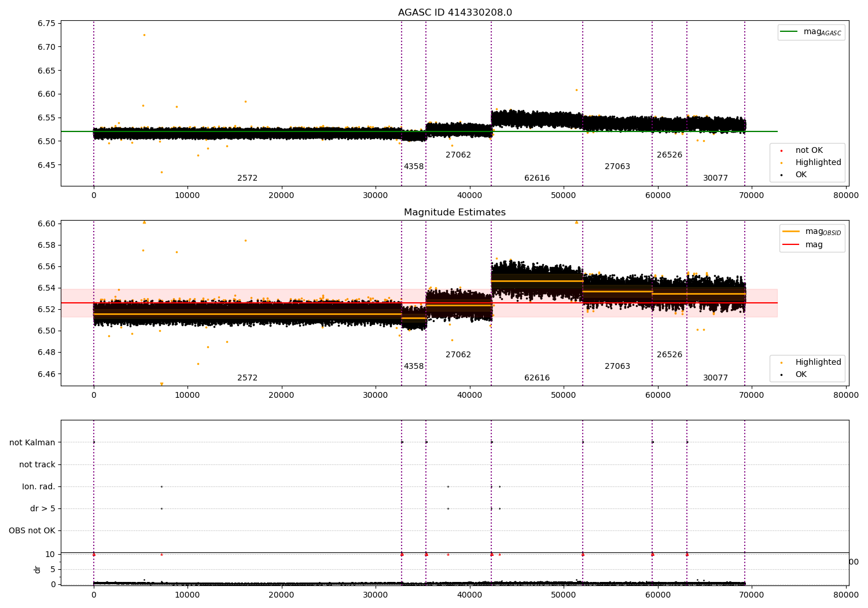Click x-axis tick 60000 under Magnitude Estimates plot
868x608 pixels.
click(x=657, y=395)
